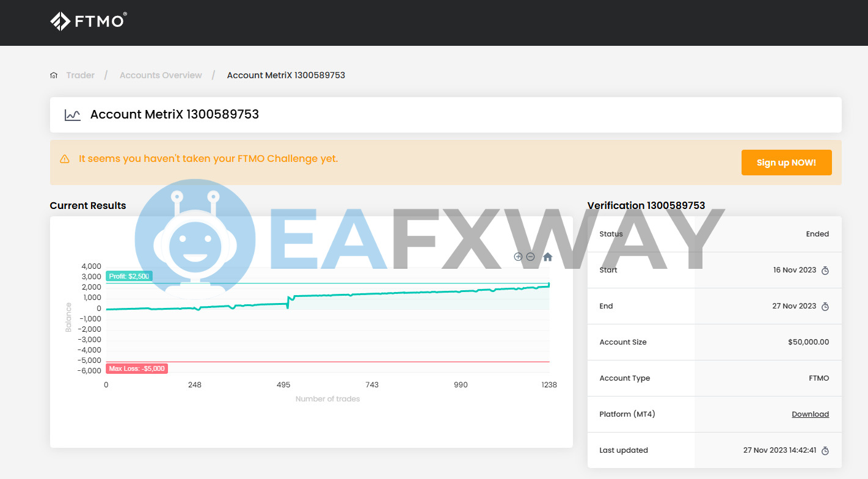Screen dimensions: 868x479
Task: Zoom in the balance chart
Action: tap(518, 257)
